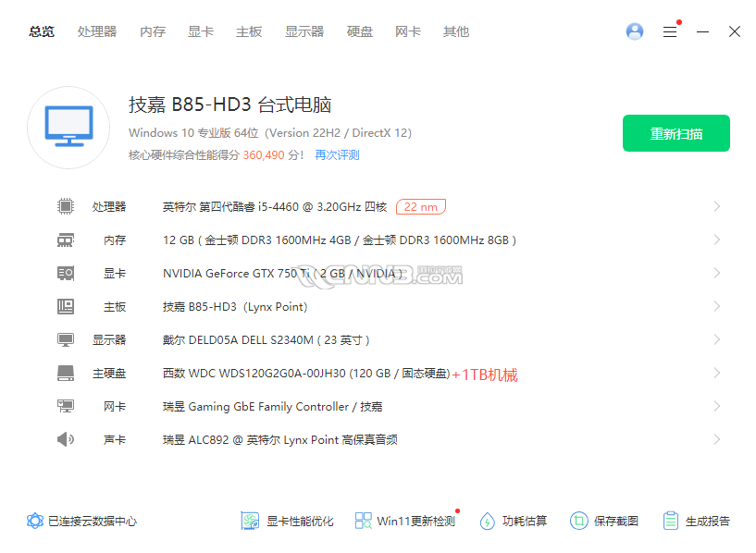Click the network adapter icon beside 网卡
This screenshot has height=553, width=756.
pos(66,406)
